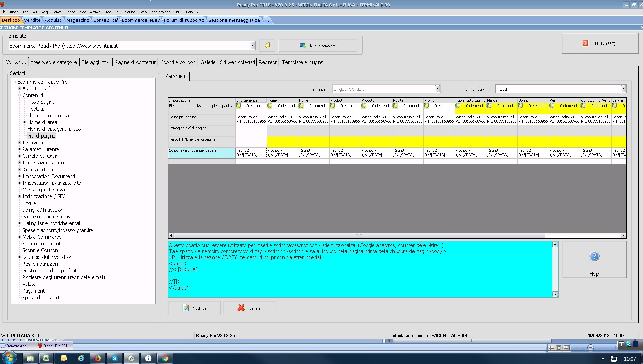The width and height of the screenshot is (643, 364).
Task: Open the Template selection dropdown arrow
Action: pyautogui.click(x=252, y=46)
